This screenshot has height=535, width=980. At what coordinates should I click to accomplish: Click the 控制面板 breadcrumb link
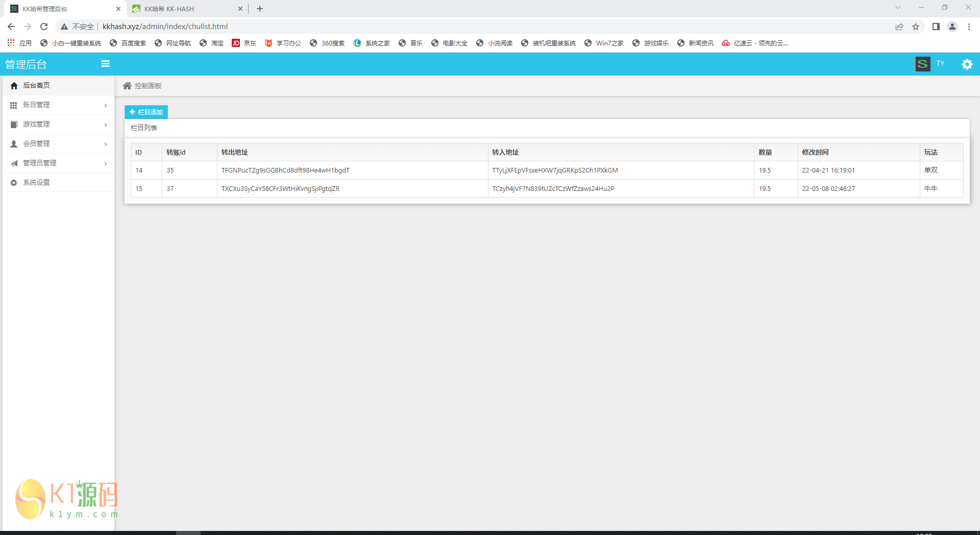[148, 86]
